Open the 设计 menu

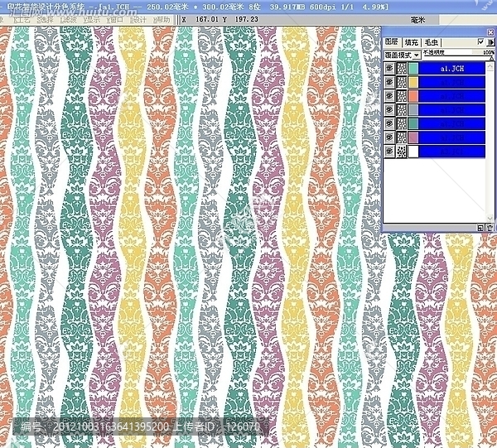click(138, 20)
